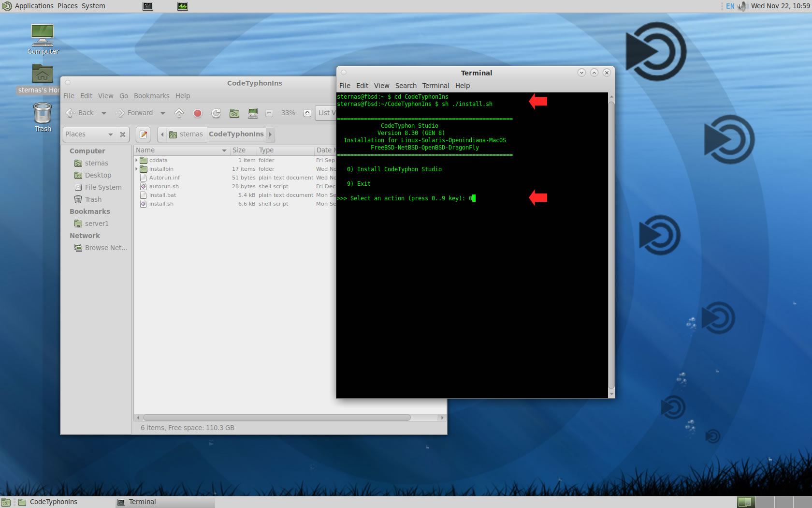Open file manager Go menu

click(124, 96)
